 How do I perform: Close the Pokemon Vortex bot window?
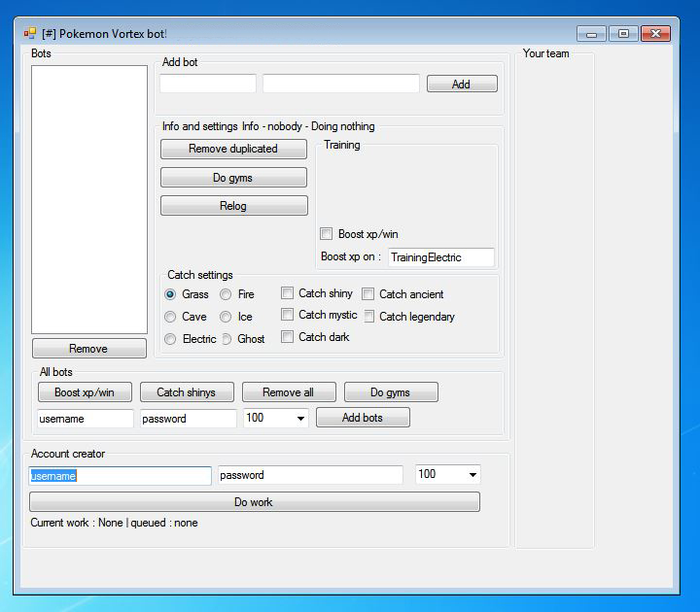pyautogui.click(x=655, y=33)
